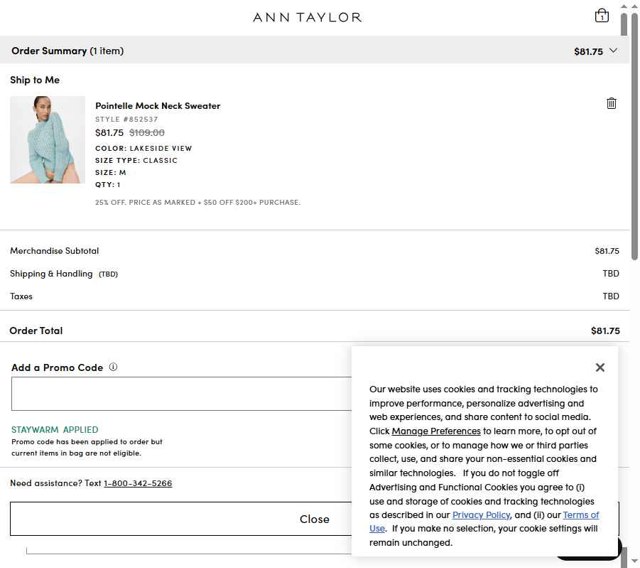Image resolution: width=640 pixels, height=568 pixels.
Task: Click Shipping & Handling label
Action: click(51, 273)
